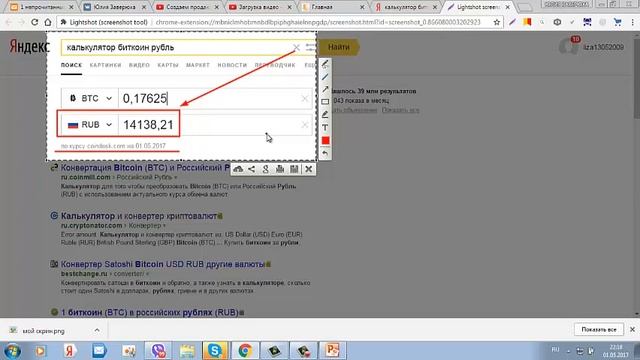Viewport: 640px width, 360px height.
Task: Click the browser address bar URL
Action: (x=318, y=22)
